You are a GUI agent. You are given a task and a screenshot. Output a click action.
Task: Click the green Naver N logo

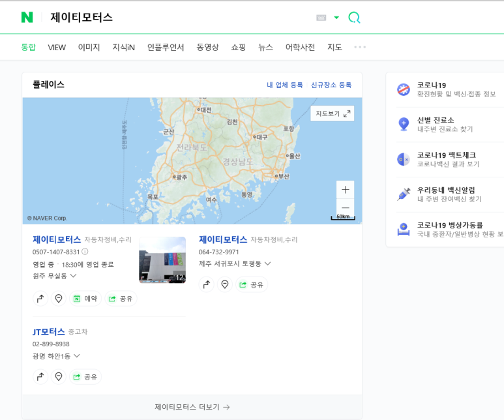[27, 18]
